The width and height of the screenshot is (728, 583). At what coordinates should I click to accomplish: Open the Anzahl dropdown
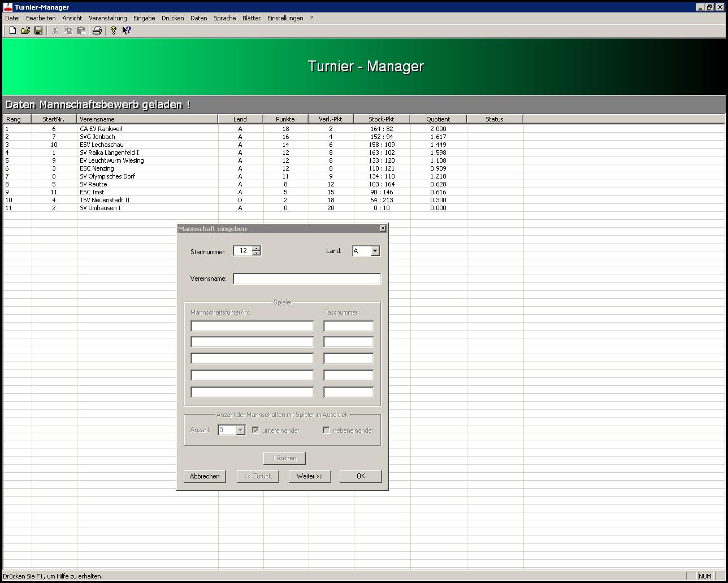(x=240, y=430)
